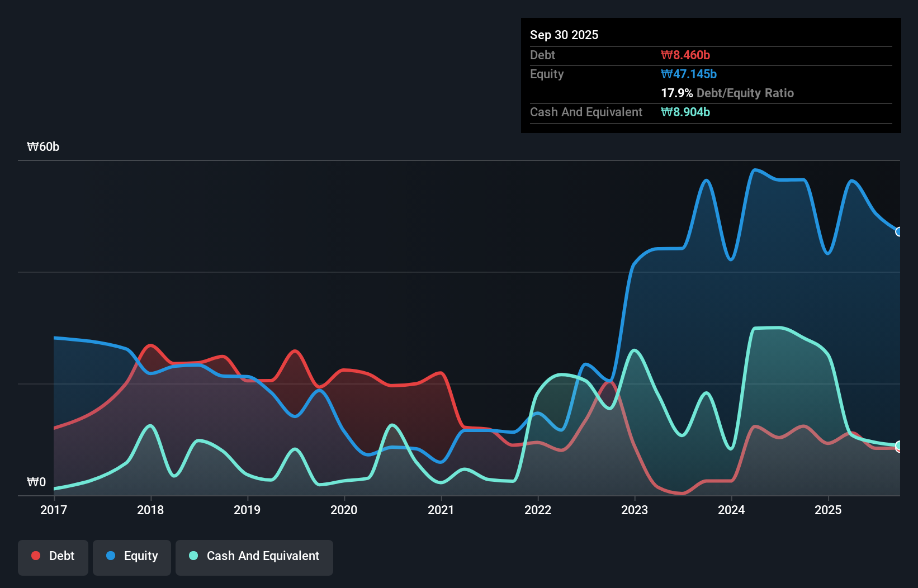918x588 pixels.
Task: Select the teal Cash endpoint marker on chart
Action: click(x=899, y=445)
